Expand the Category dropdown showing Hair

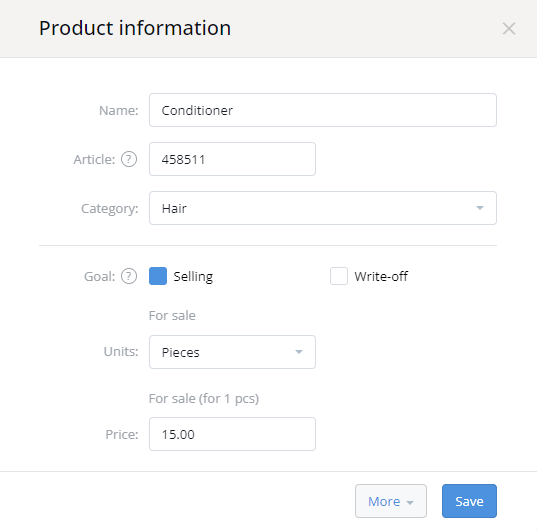(323, 208)
